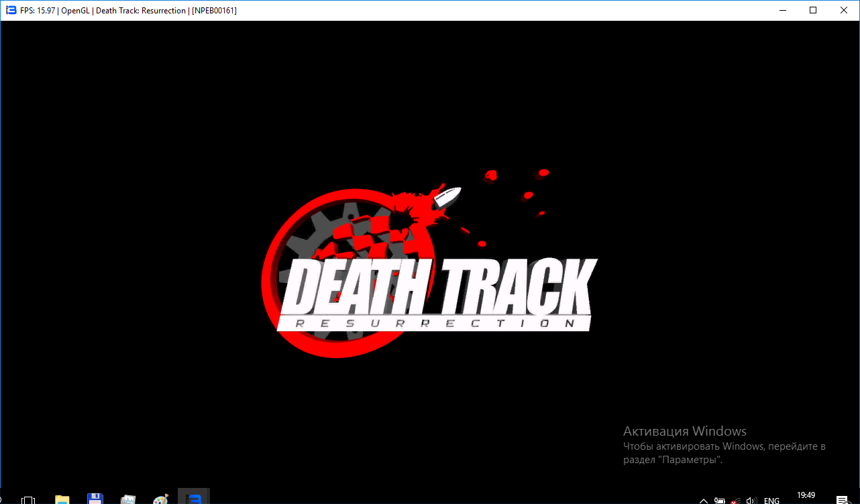This screenshot has width=860, height=504.
Task: Open the network tray icon
Action: pos(736,500)
